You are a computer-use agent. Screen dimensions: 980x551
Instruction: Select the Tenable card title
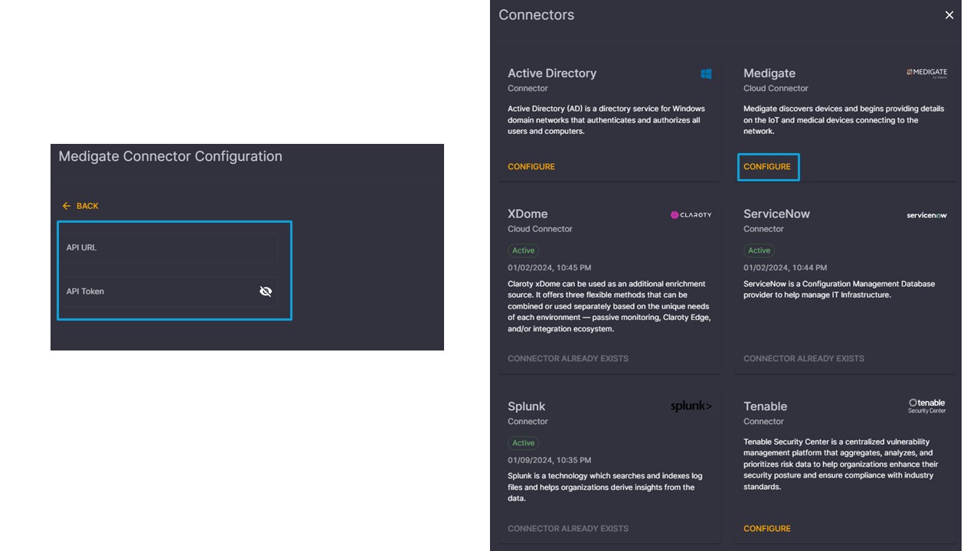coord(766,406)
